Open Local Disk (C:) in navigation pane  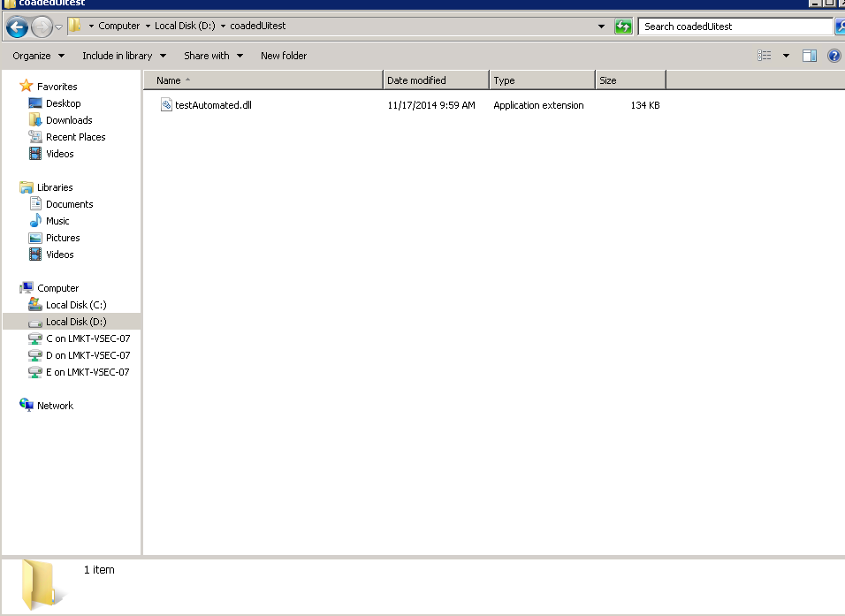pyautogui.click(x=76, y=305)
